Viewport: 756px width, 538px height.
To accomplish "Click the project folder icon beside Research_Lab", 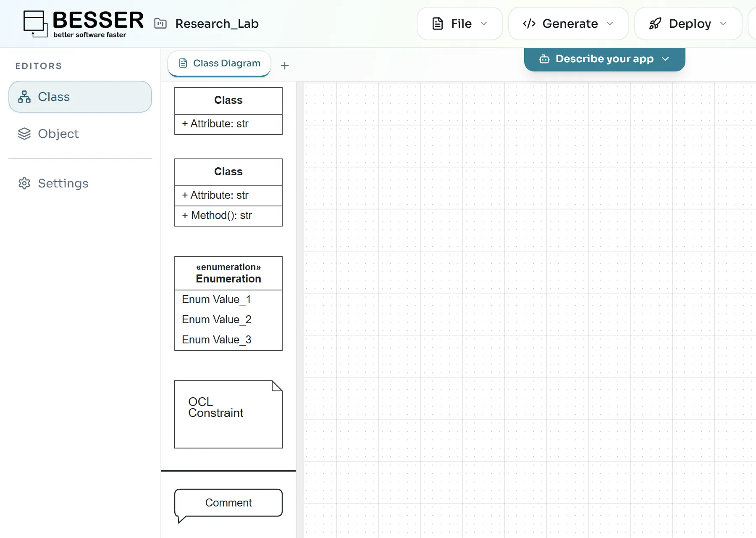I will pos(160,24).
